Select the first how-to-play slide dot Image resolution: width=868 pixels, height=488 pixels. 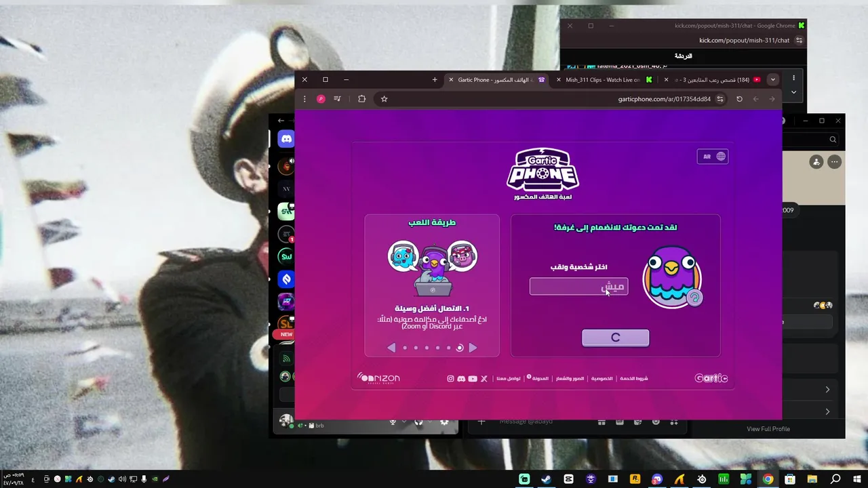(405, 348)
